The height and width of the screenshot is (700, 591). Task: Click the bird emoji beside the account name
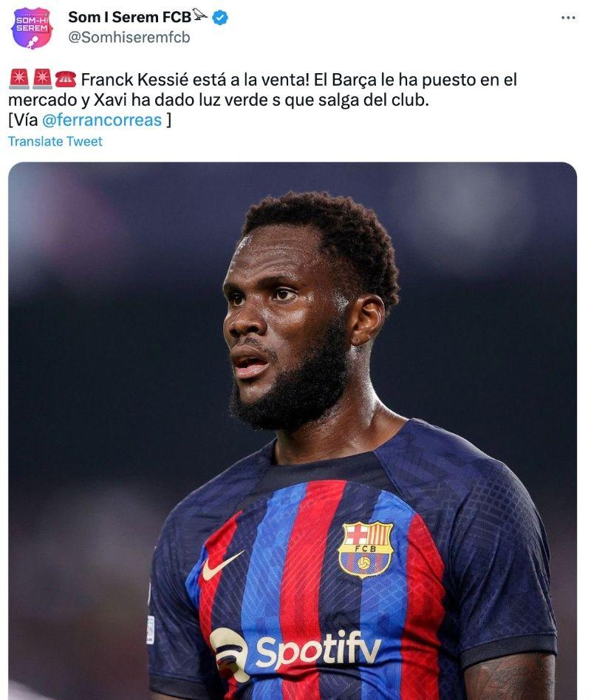tap(199, 16)
